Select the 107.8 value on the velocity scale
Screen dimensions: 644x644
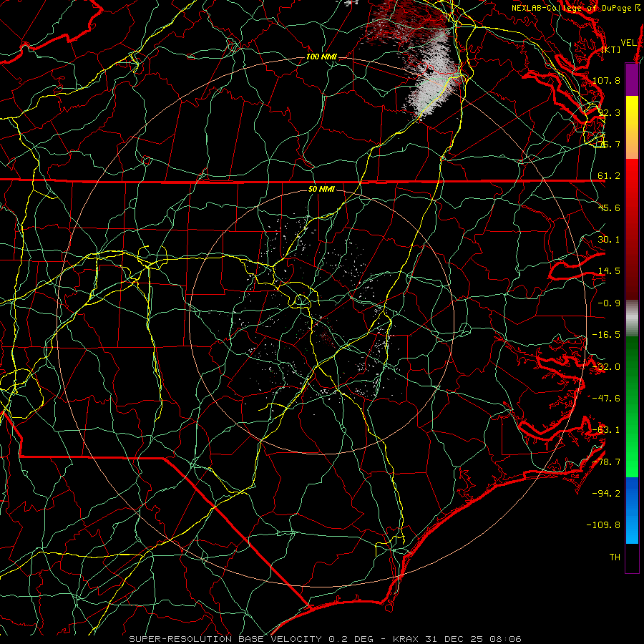(606, 80)
